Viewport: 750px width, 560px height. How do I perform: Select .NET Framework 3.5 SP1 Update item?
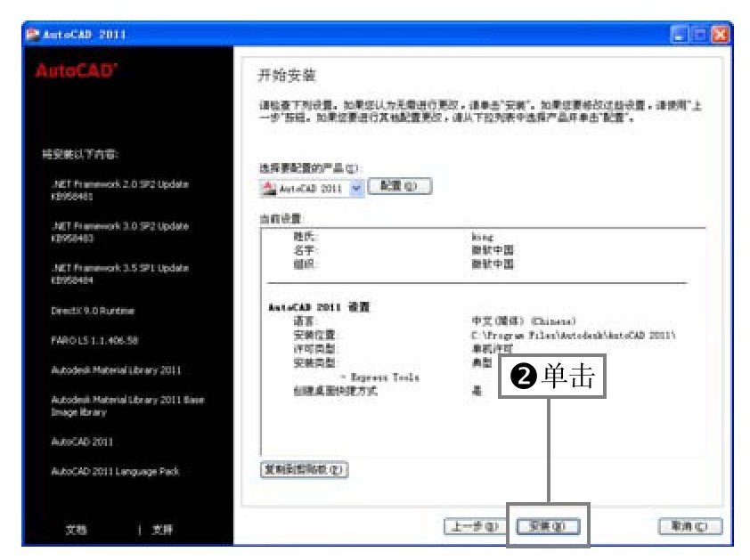click(x=120, y=273)
